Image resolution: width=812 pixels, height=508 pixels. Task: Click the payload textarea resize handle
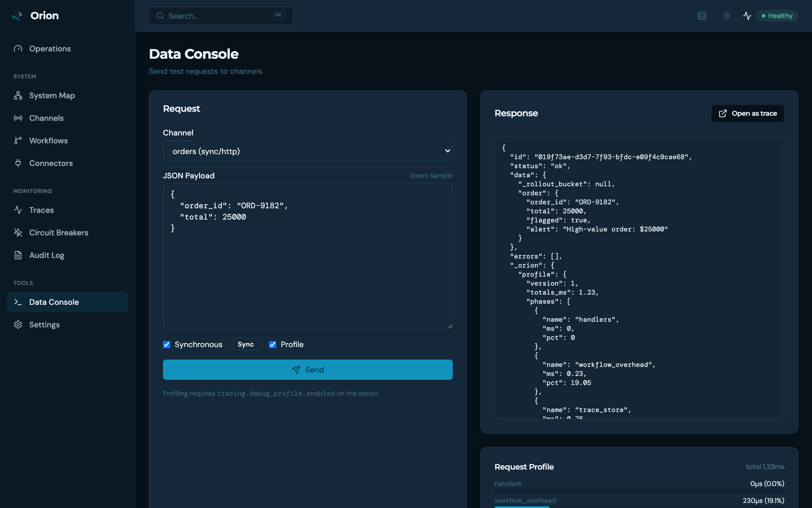click(450, 326)
